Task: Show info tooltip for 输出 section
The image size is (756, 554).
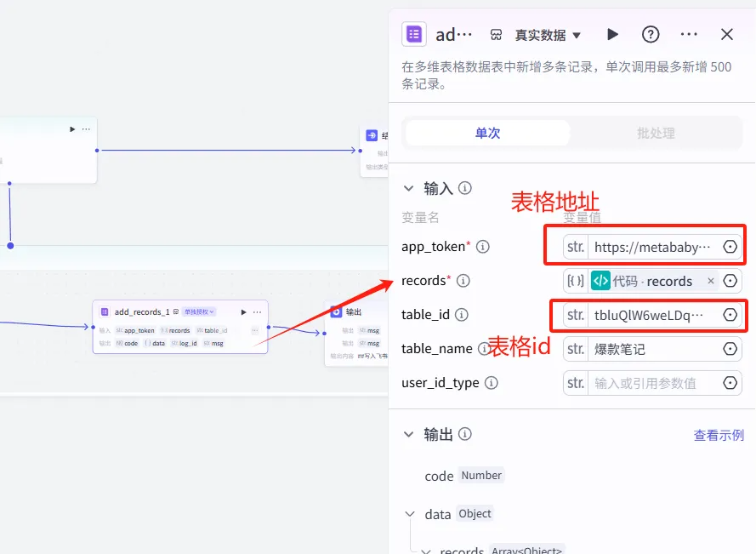Action: 465,434
